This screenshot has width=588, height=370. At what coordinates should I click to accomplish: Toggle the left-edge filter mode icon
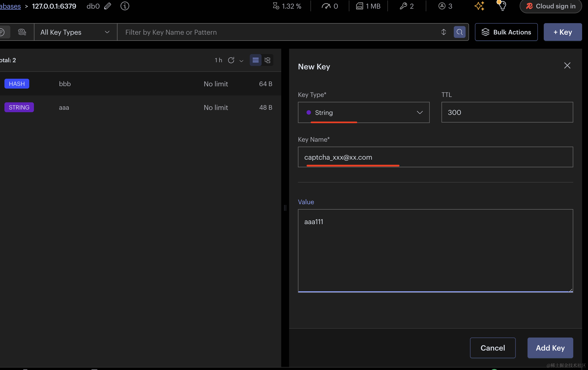[x=3, y=32]
